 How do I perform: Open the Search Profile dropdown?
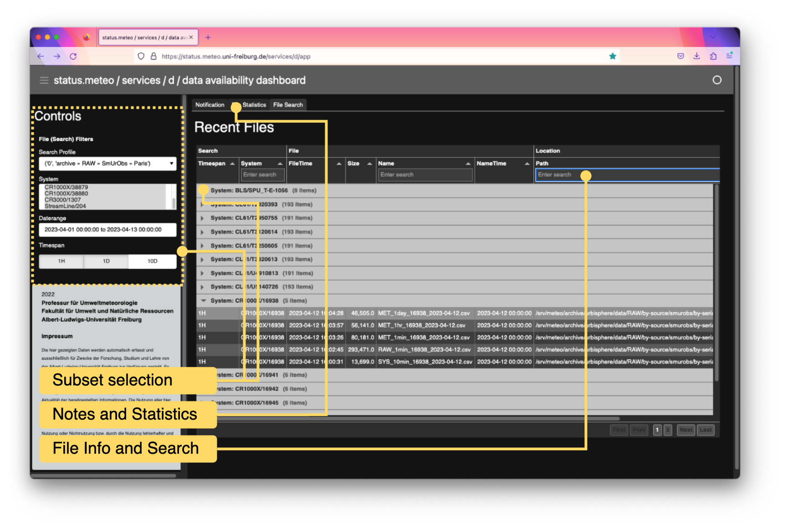[x=107, y=163]
